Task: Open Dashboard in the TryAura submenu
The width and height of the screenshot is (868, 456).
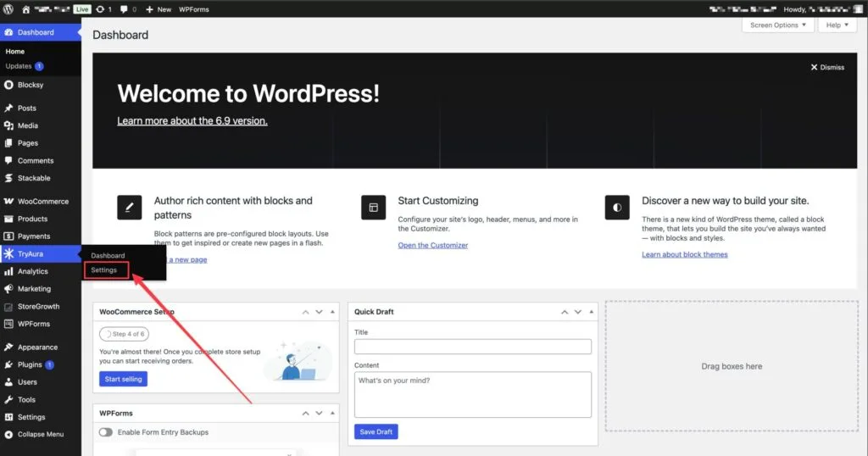Action: [x=108, y=255]
